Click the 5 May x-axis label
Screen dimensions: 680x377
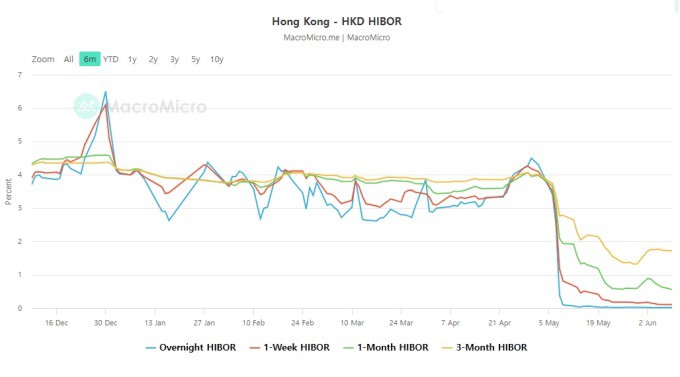tap(549, 323)
